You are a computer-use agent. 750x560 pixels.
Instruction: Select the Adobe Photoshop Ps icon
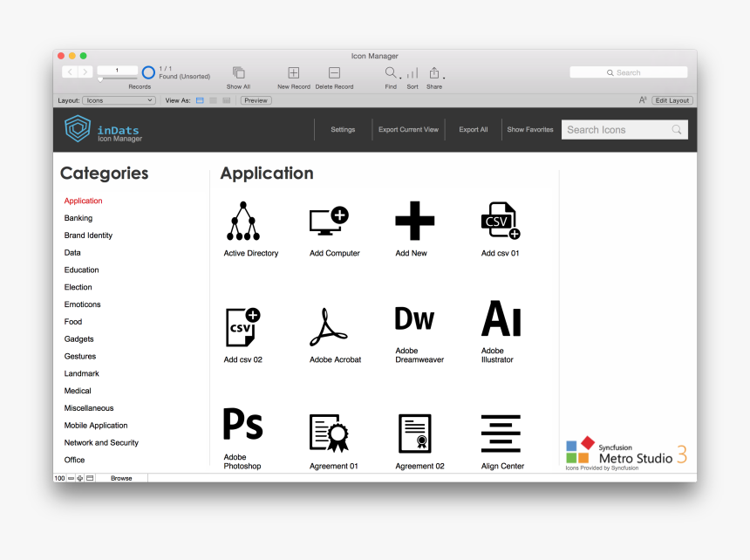tap(243, 424)
